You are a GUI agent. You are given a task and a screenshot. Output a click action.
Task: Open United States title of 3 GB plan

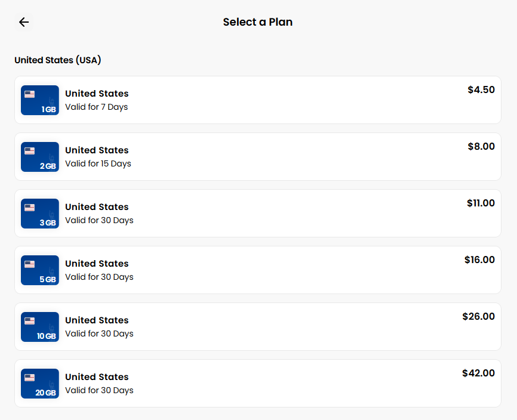(97, 207)
